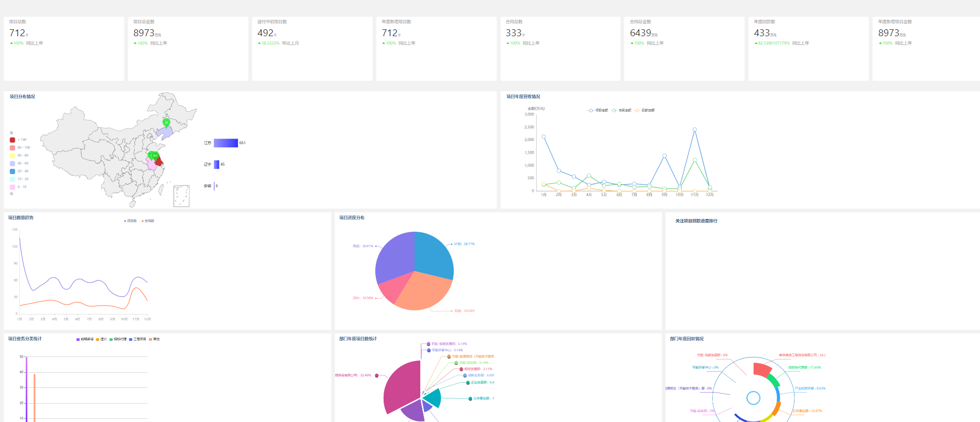The width and height of the screenshot is (980, 422).
Task: Toggle 工程项目 legend item in business category chart
Action: pos(137,339)
